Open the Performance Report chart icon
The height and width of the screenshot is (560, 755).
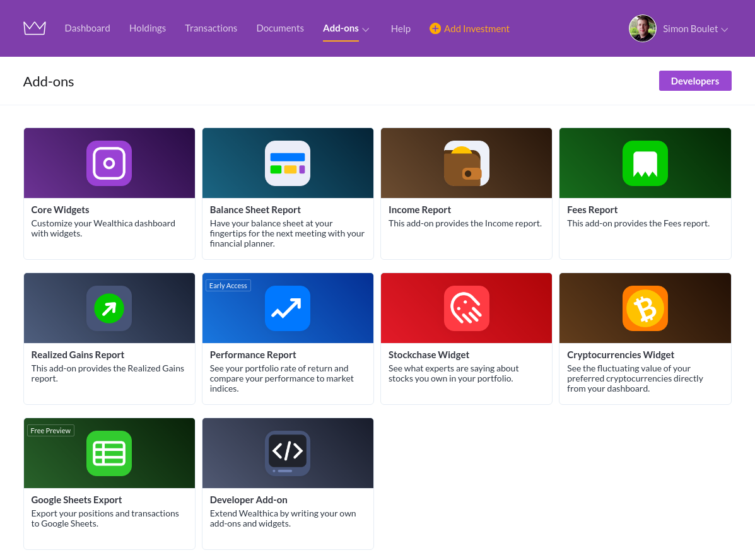(288, 308)
